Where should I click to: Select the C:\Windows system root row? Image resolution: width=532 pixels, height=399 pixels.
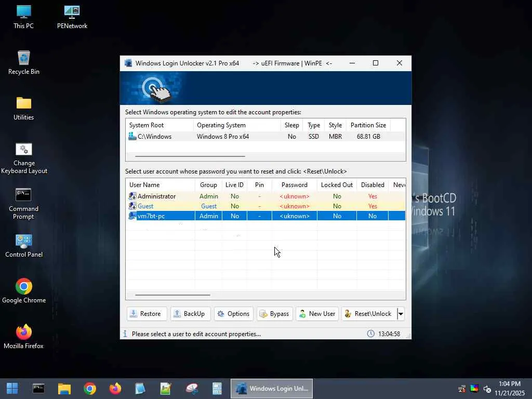point(265,137)
